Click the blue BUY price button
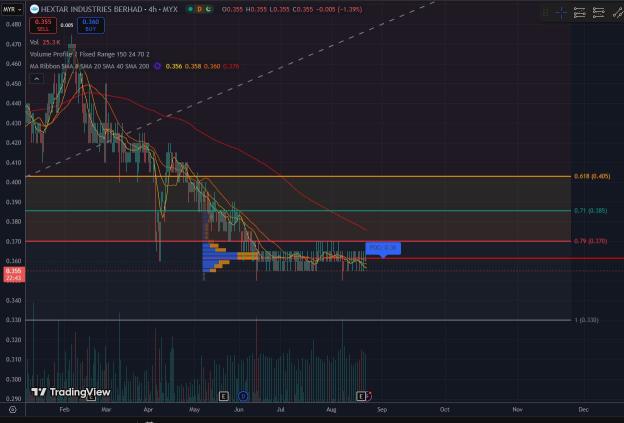This screenshot has height=423, width=624. coord(91,25)
